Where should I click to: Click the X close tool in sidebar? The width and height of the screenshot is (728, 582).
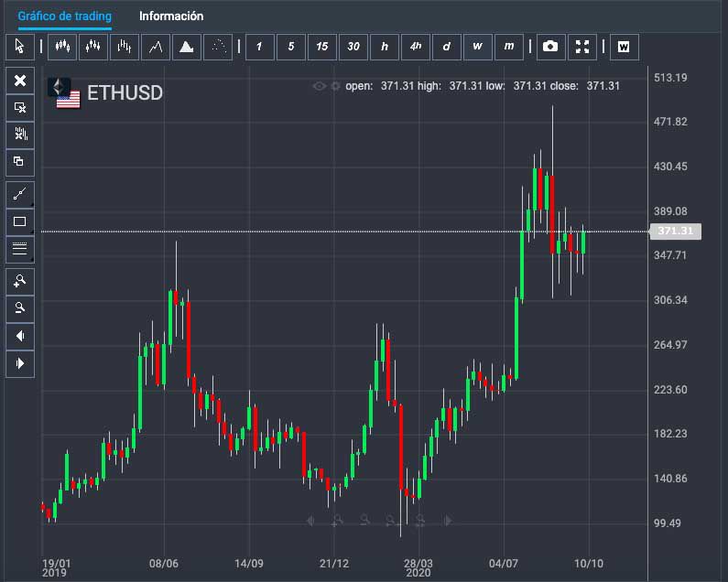point(20,81)
